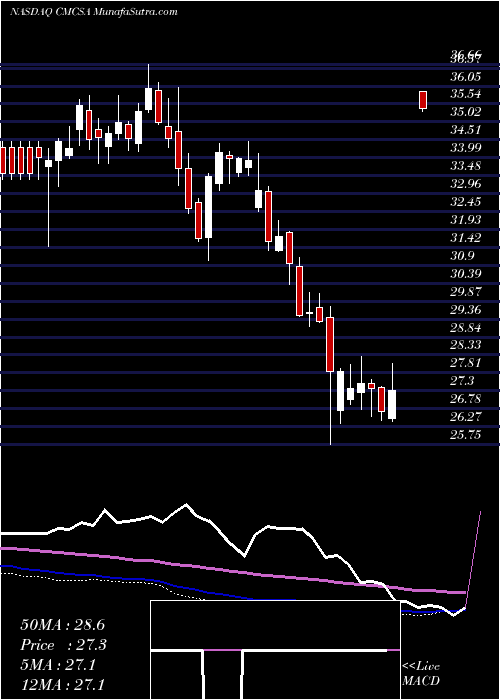The image size is (500, 700).
Task: Select the 36.05 price axis label
Action: pyautogui.click(x=466, y=76)
